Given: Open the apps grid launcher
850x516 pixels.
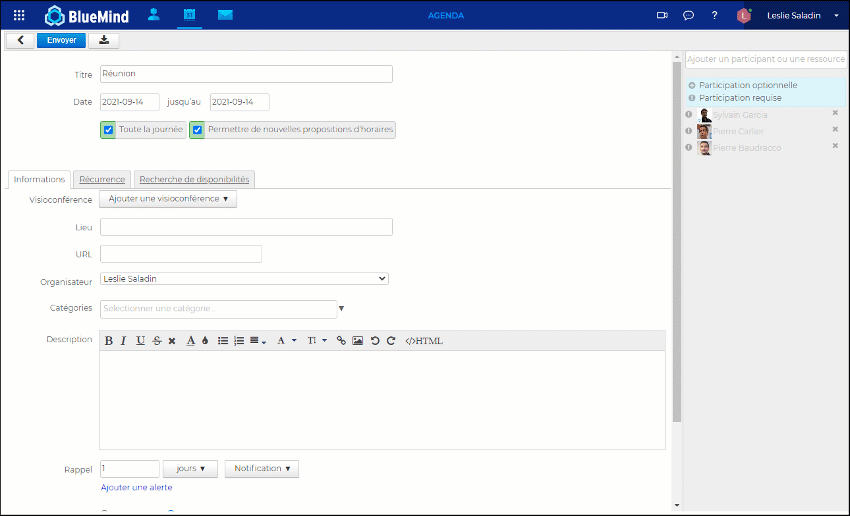Looking at the screenshot, I should (19, 15).
